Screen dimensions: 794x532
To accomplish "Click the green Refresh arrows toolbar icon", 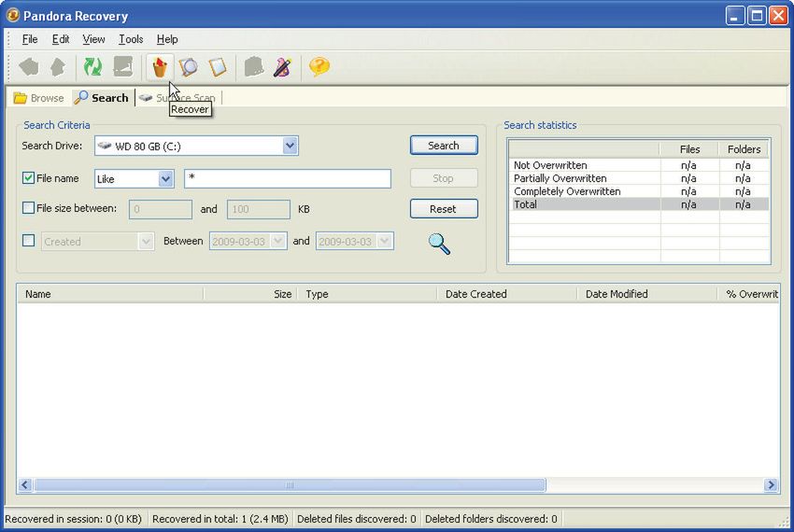I will point(92,66).
